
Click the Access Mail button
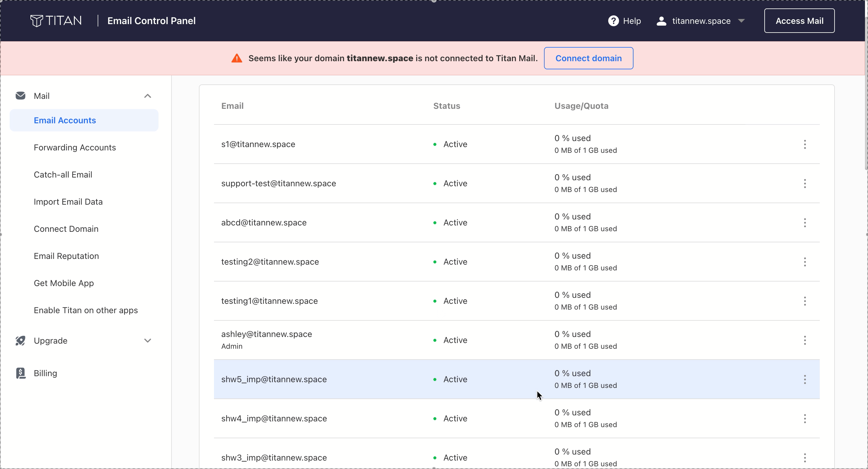point(799,21)
